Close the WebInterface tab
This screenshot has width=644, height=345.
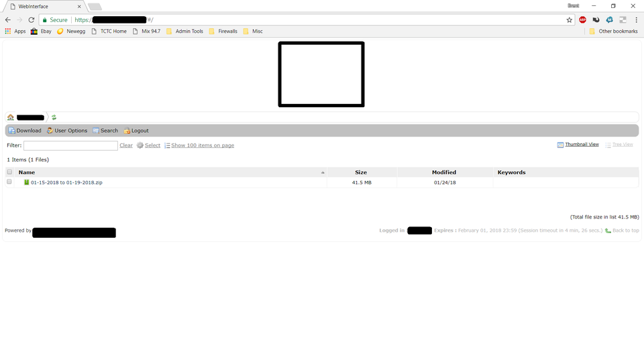[79, 7]
